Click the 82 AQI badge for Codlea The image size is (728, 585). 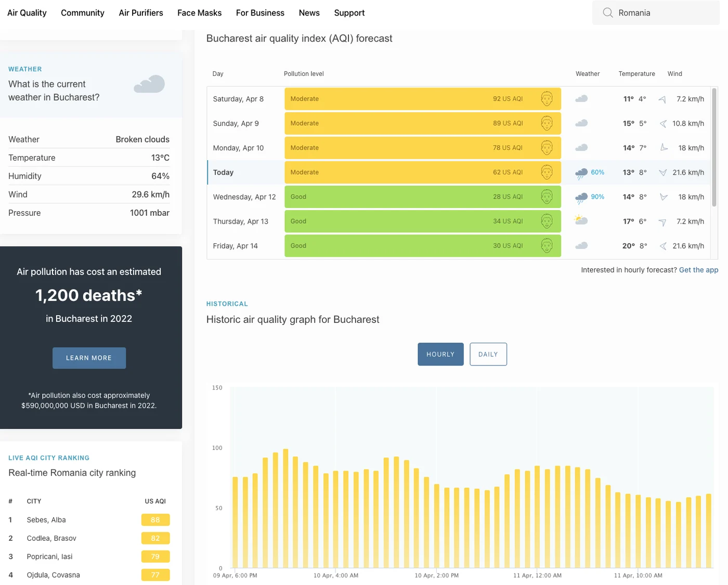[x=155, y=538]
